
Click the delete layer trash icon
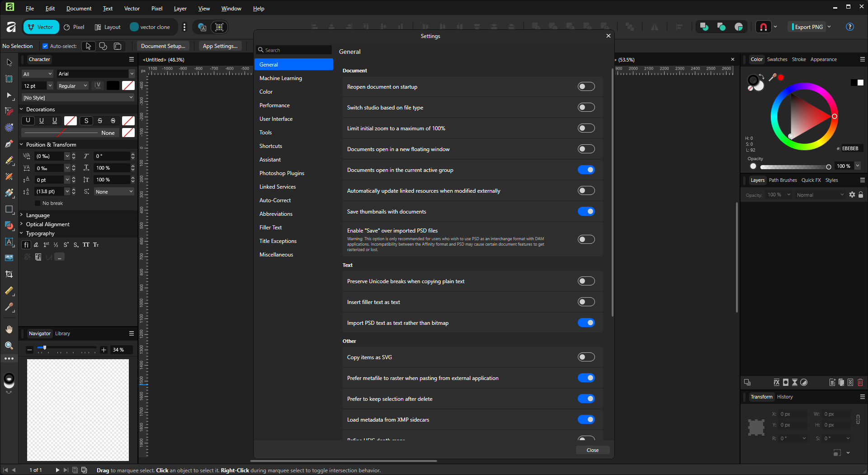click(x=860, y=383)
